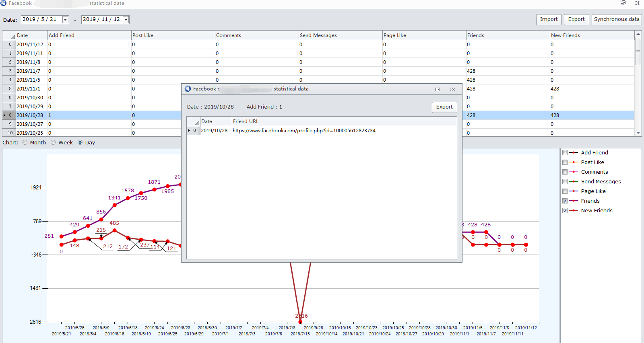Click the vertical scrollbar thumb of grid
The image size is (644, 343).
pos(638,51)
